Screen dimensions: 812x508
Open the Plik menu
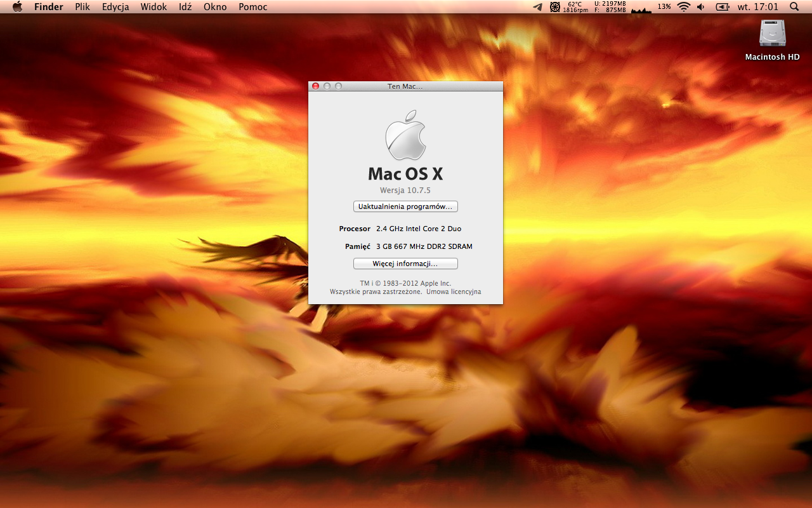82,7
